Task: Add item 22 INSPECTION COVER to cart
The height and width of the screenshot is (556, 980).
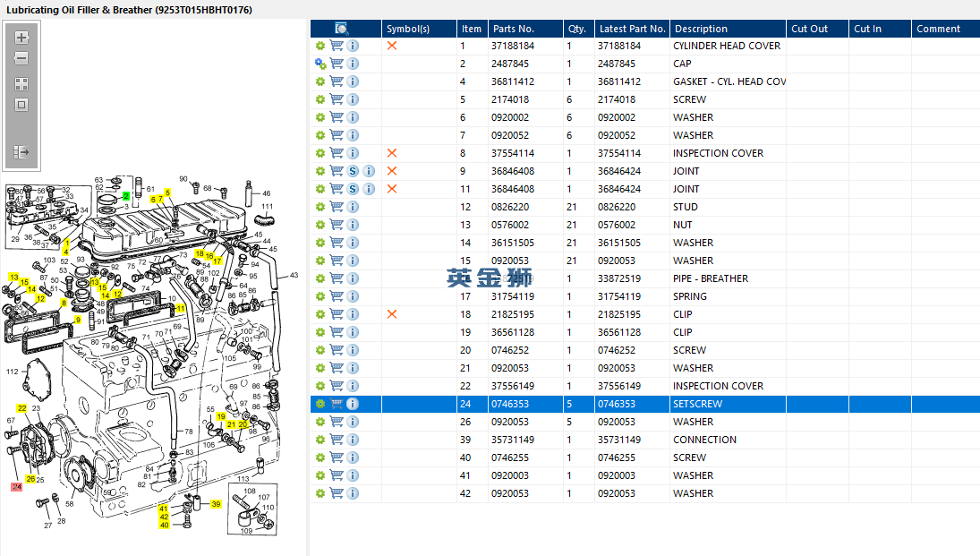Action: [x=337, y=386]
